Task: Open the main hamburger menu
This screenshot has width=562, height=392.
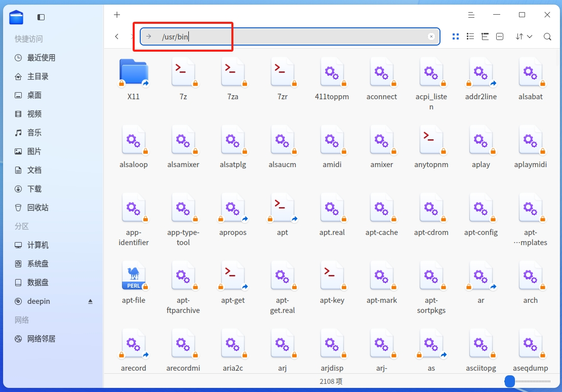Action: coord(471,15)
